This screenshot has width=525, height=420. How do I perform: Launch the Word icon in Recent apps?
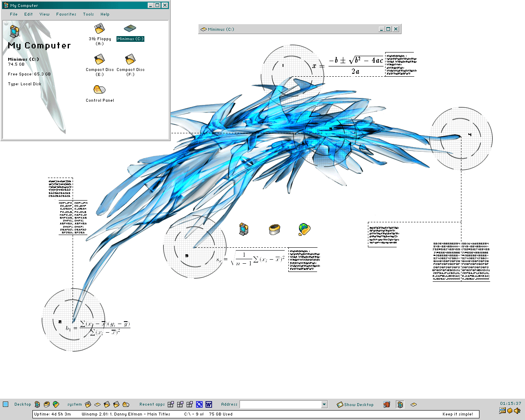(x=209, y=404)
